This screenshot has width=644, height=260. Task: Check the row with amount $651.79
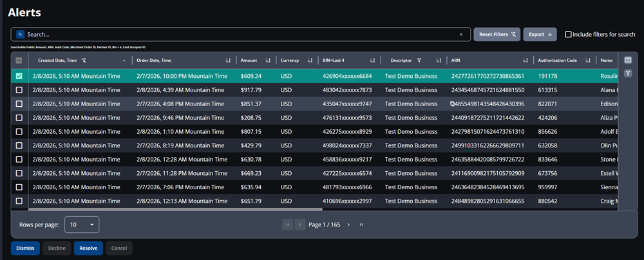coord(19,201)
